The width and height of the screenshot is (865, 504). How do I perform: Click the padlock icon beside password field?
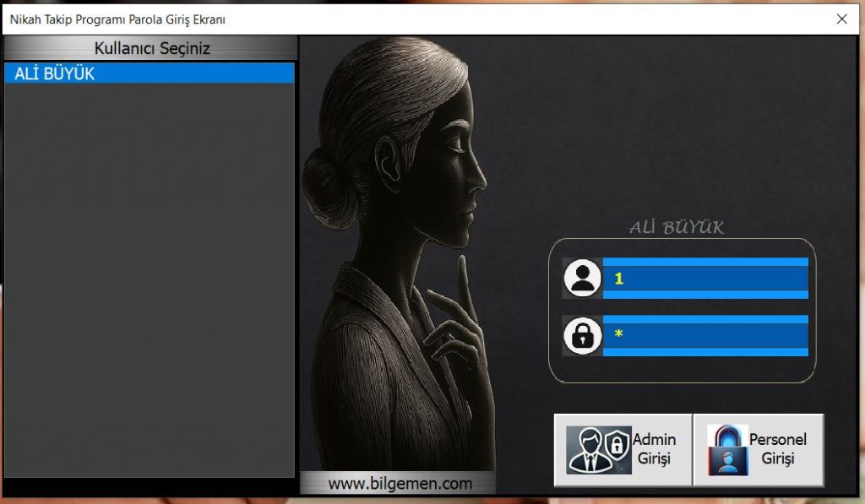[x=582, y=335]
